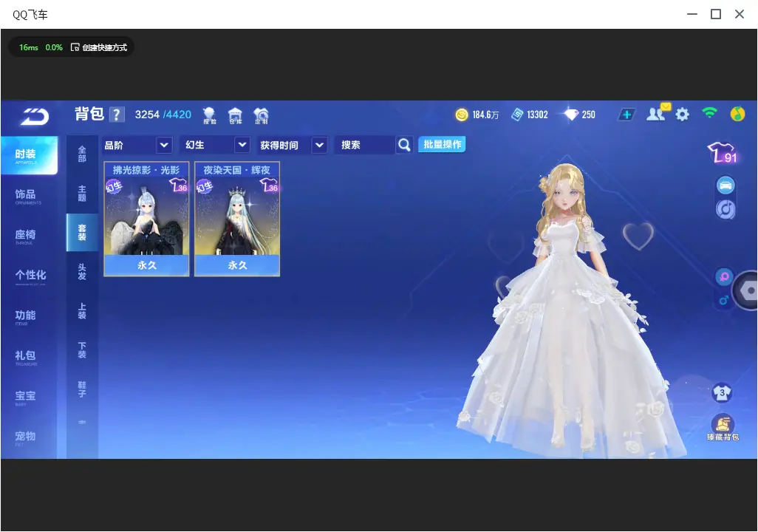Select the 拂光掠影·光影 outfit card

click(146, 219)
